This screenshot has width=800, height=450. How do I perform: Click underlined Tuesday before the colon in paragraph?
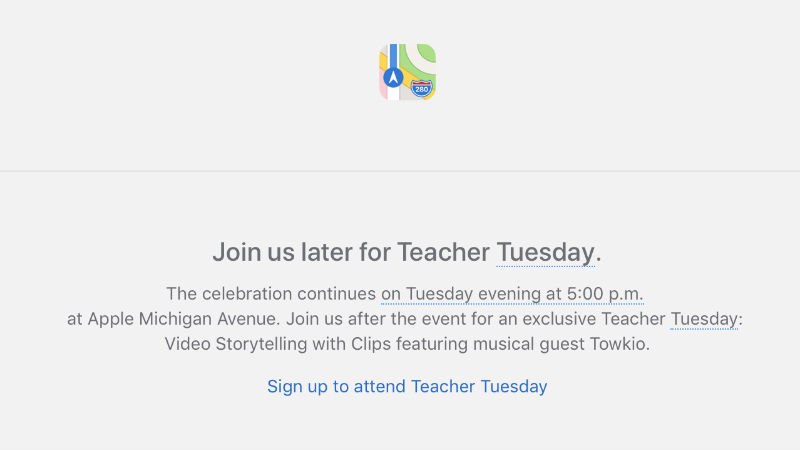coord(704,319)
